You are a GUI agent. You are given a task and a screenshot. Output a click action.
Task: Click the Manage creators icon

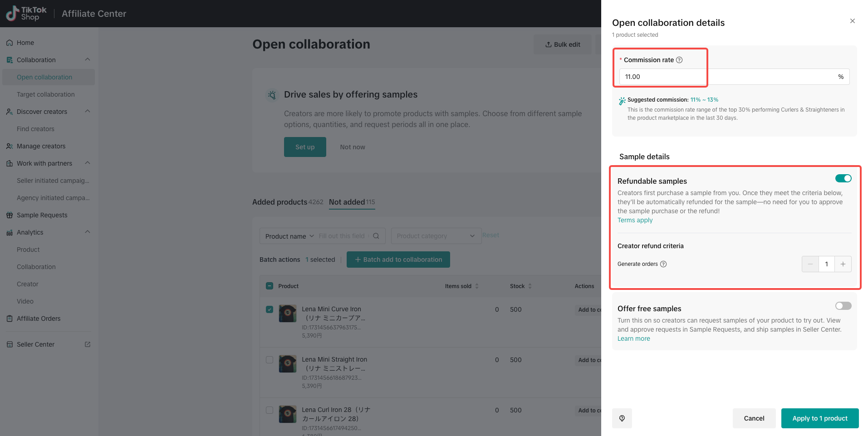[x=10, y=146]
